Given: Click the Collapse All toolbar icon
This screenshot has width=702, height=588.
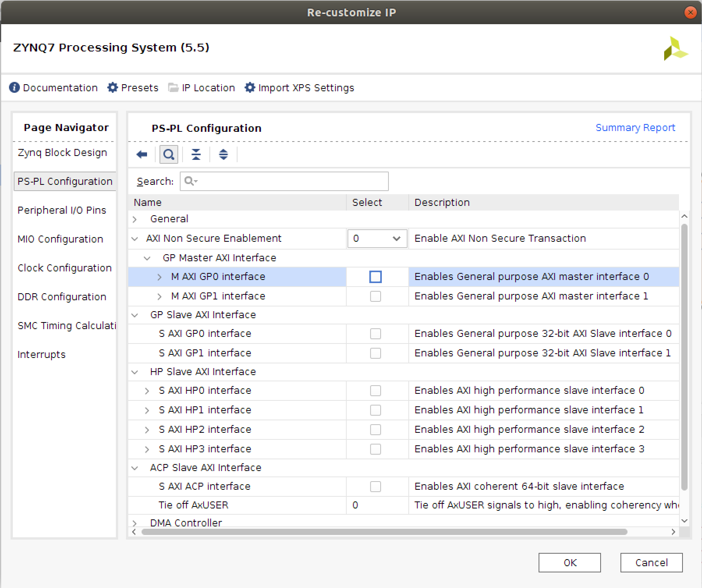Looking at the screenshot, I should click(x=196, y=155).
